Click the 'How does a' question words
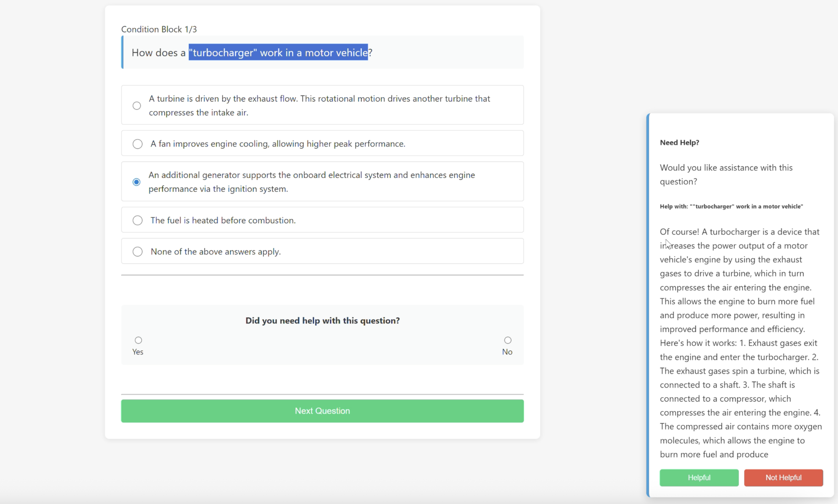 158,53
